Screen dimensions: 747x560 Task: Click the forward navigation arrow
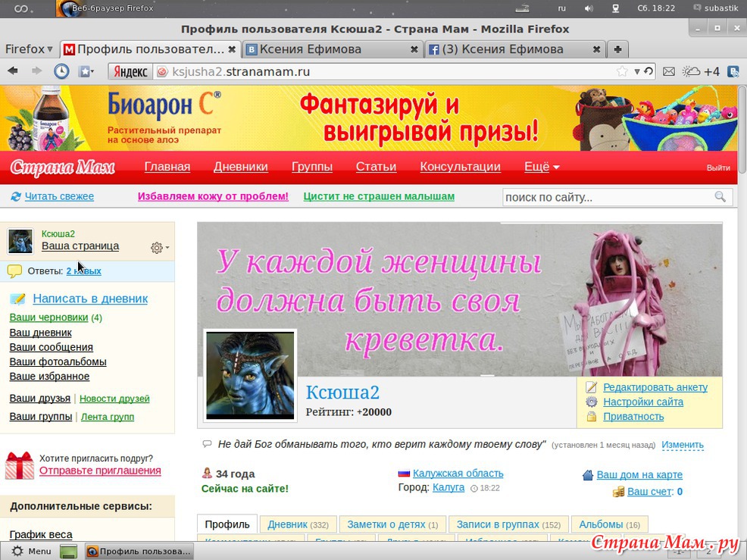(36, 71)
